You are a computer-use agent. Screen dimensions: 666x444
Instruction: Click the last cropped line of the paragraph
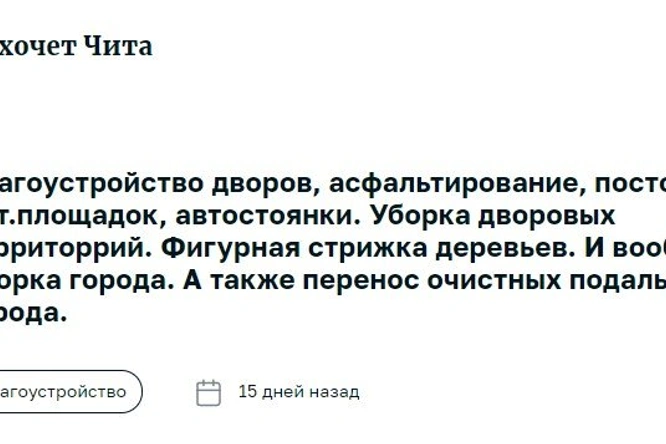coord(33,314)
